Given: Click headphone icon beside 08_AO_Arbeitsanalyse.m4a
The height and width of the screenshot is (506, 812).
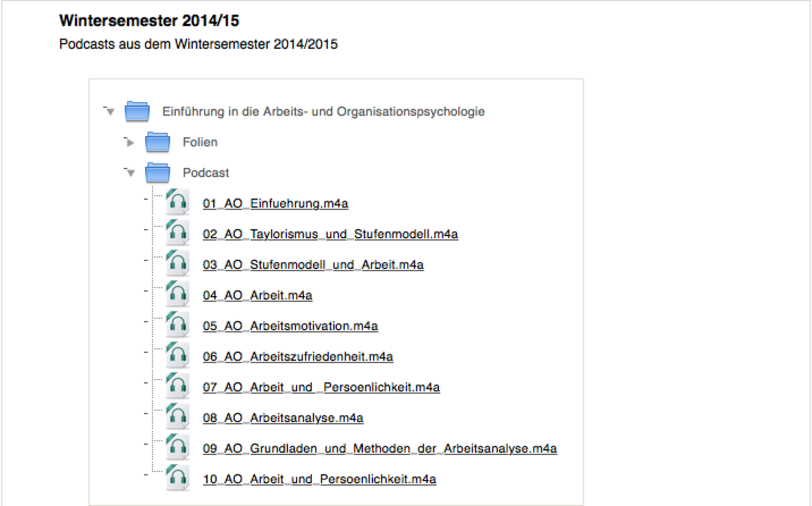Looking at the screenshot, I should pyautogui.click(x=178, y=416).
